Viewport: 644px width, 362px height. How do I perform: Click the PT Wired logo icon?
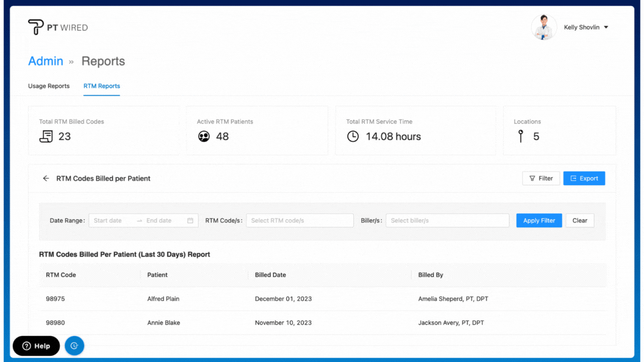click(x=36, y=27)
